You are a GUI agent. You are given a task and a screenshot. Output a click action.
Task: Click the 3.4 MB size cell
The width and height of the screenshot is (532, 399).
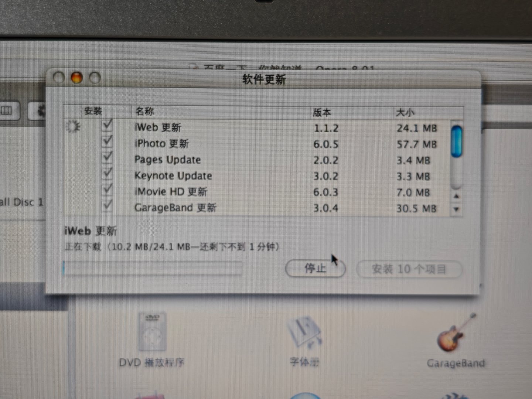coord(413,160)
